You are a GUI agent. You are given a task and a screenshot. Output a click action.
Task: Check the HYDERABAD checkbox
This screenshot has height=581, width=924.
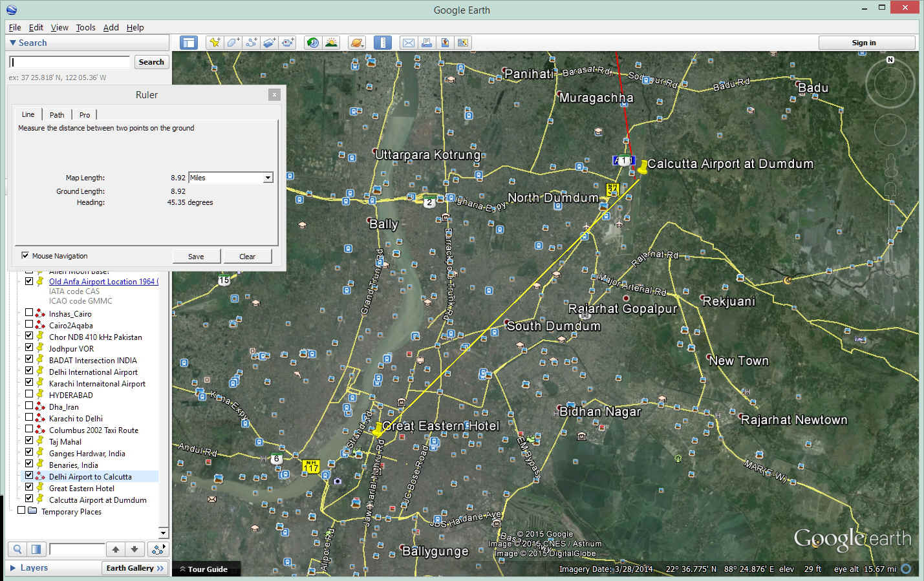tap(28, 395)
